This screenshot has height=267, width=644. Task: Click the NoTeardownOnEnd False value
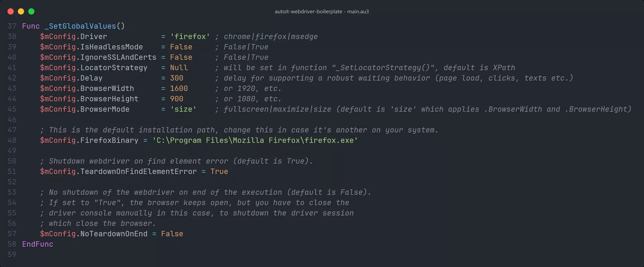(x=172, y=234)
